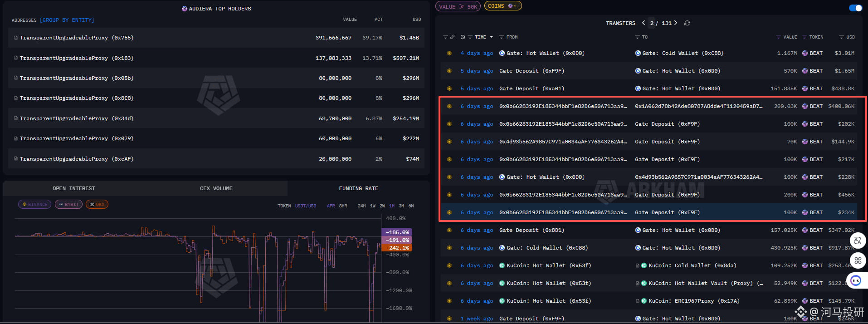
Task: Select the 3M chart timeframe
Action: pos(401,206)
